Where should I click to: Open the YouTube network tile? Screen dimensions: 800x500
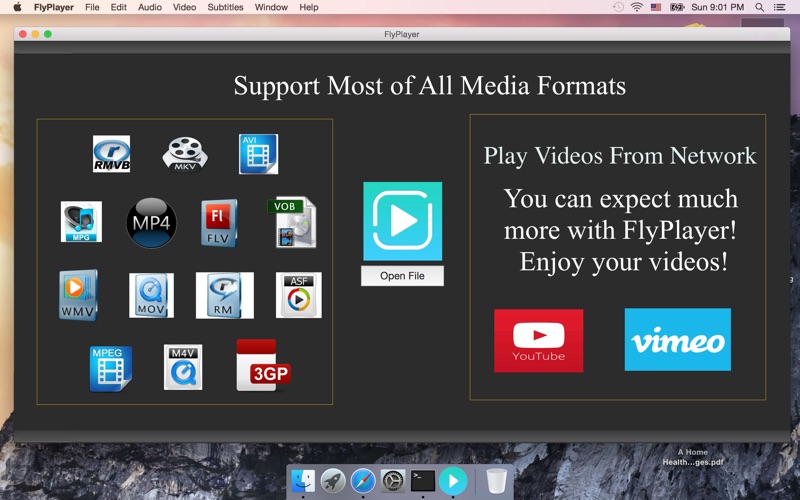coord(538,340)
